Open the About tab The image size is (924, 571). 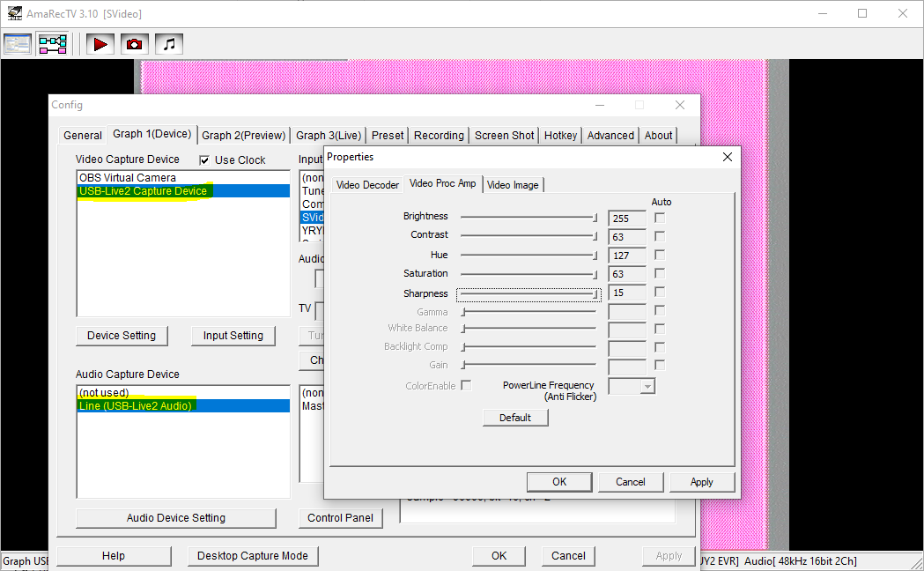(x=658, y=136)
